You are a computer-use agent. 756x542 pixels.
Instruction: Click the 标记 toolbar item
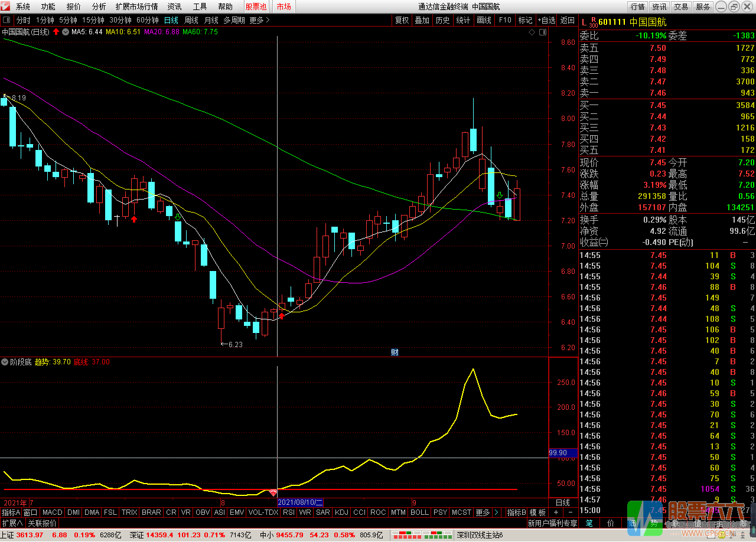[525, 20]
